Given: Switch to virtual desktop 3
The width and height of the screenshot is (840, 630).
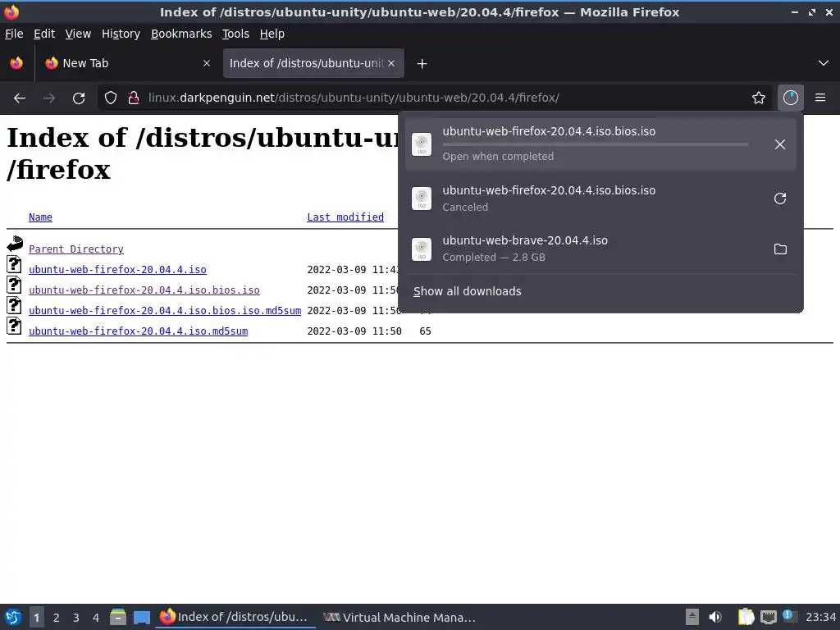Looking at the screenshot, I should point(76,618).
